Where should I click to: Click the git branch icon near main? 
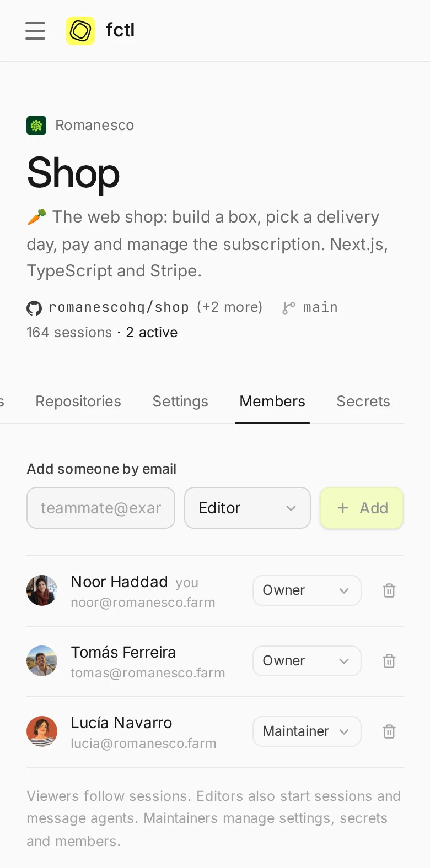click(x=288, y=308)
